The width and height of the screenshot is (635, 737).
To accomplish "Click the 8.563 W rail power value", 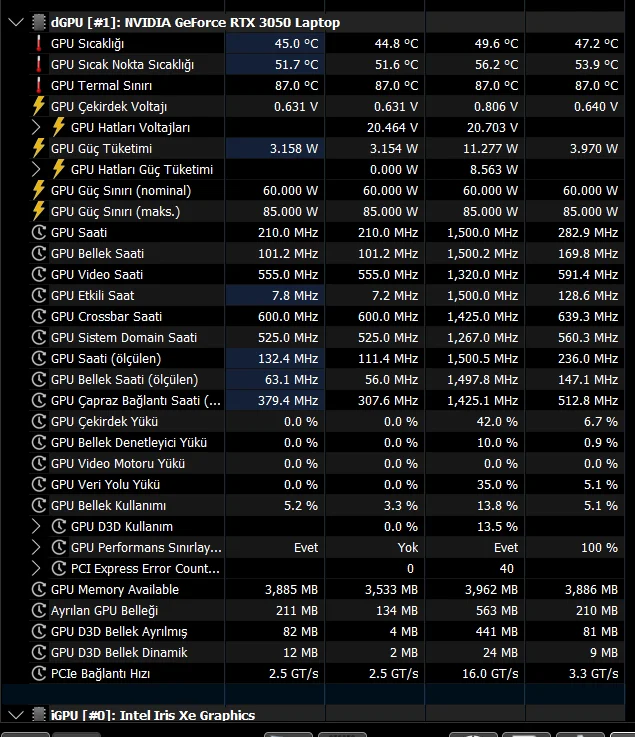I will (x=494, y=169).
